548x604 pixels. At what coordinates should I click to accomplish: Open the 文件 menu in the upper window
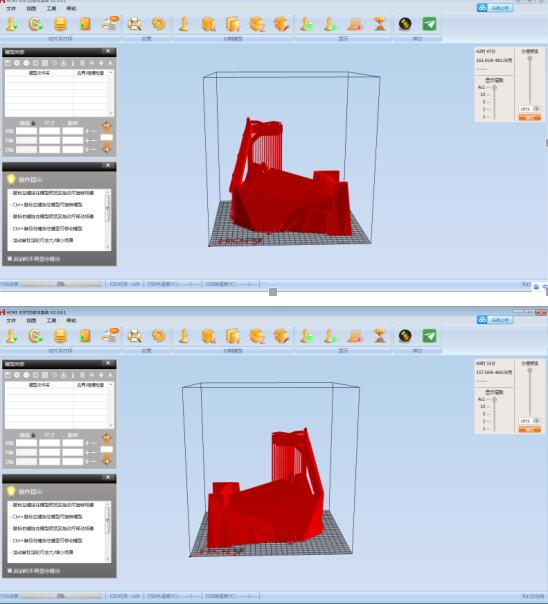tap(11, 8)
